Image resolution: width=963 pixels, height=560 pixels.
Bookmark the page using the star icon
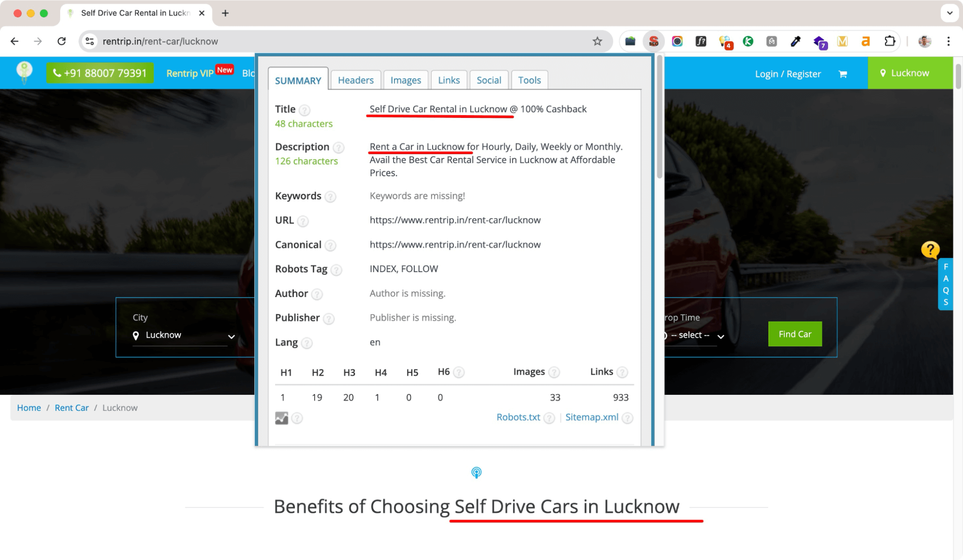pyautogui.click(x=597, y=41)
